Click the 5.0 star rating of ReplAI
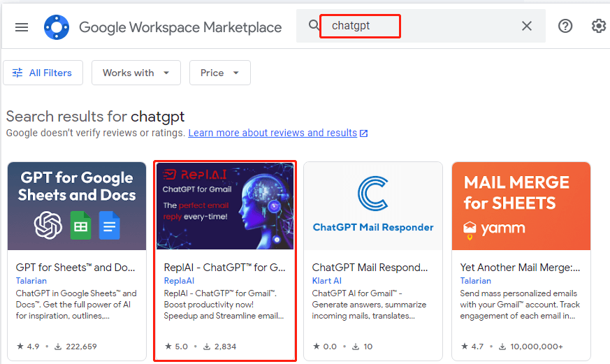 (x=176, y=347)
